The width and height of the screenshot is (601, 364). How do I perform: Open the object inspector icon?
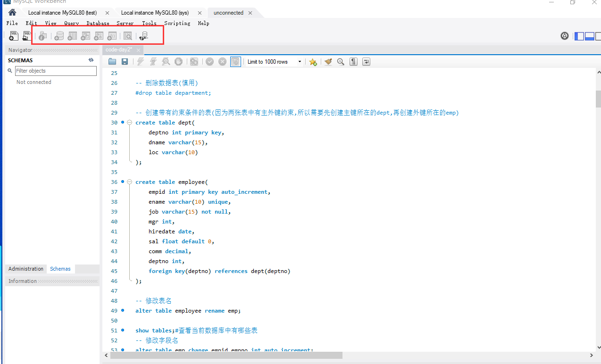click(42, 36)
